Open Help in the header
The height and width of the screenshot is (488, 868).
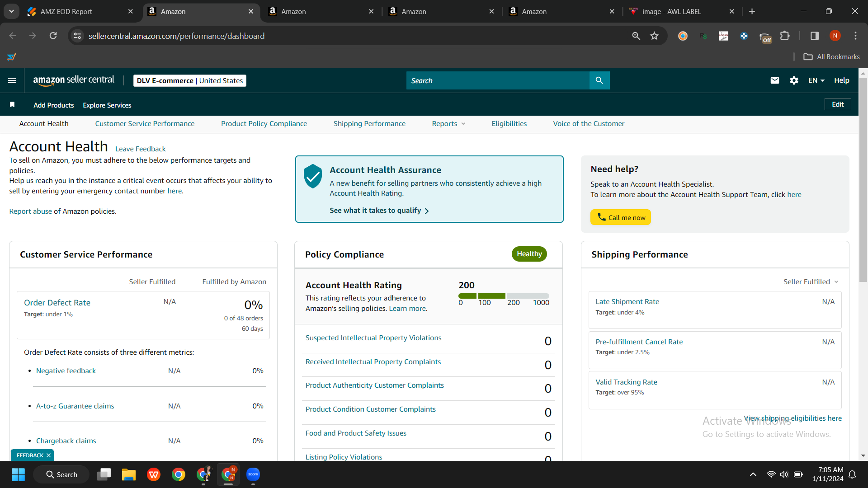click(x=841, y=80)
